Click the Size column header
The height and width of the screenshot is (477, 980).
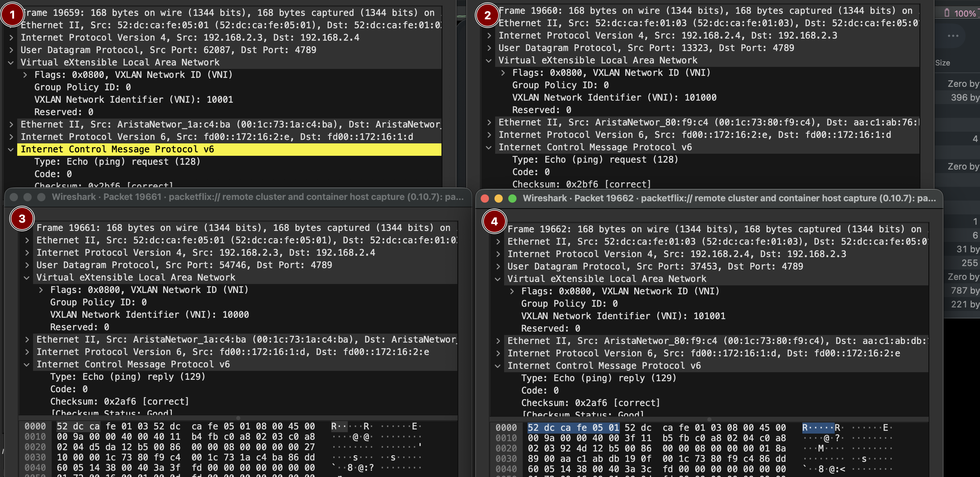tap(942, 63)
